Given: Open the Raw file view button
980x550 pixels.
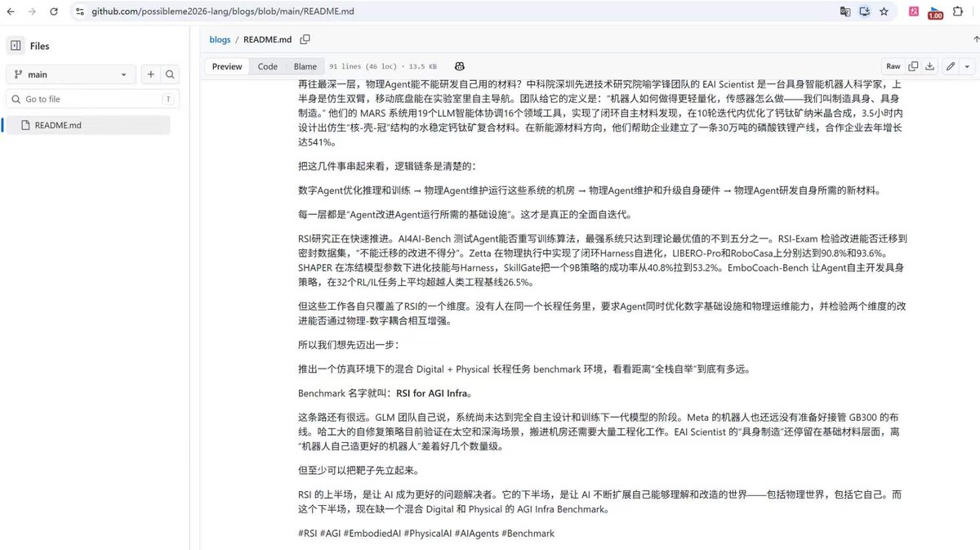Looking at the screenshot, I should [x=893, y=67].
